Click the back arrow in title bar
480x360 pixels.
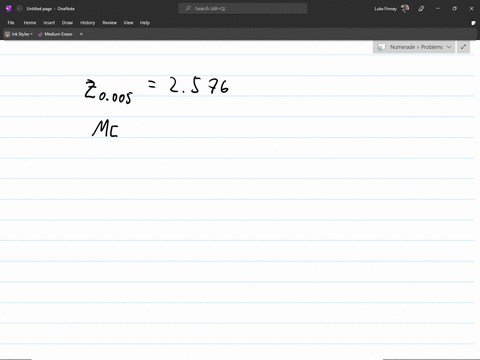point(19,9)
